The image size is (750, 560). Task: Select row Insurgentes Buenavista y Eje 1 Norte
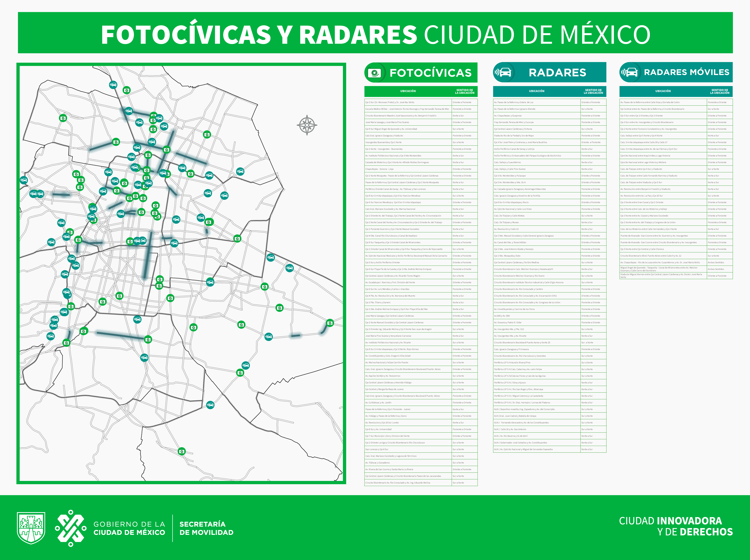coord(421,142)
